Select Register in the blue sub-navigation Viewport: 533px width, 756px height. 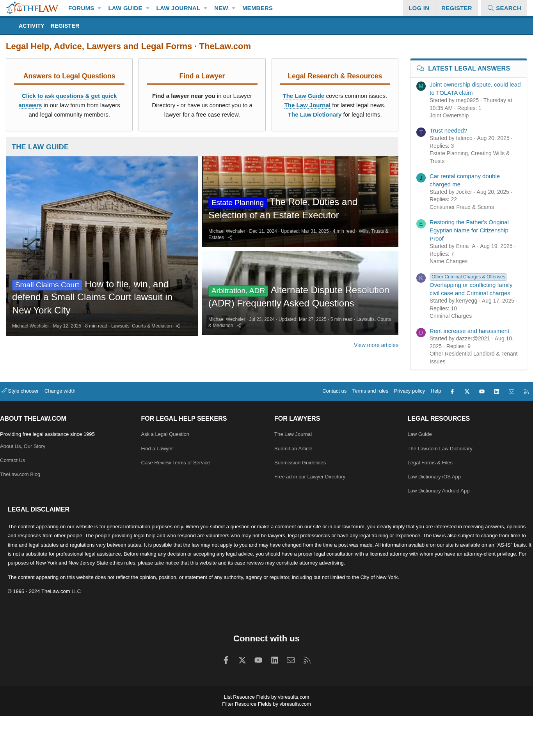[65, 26]
